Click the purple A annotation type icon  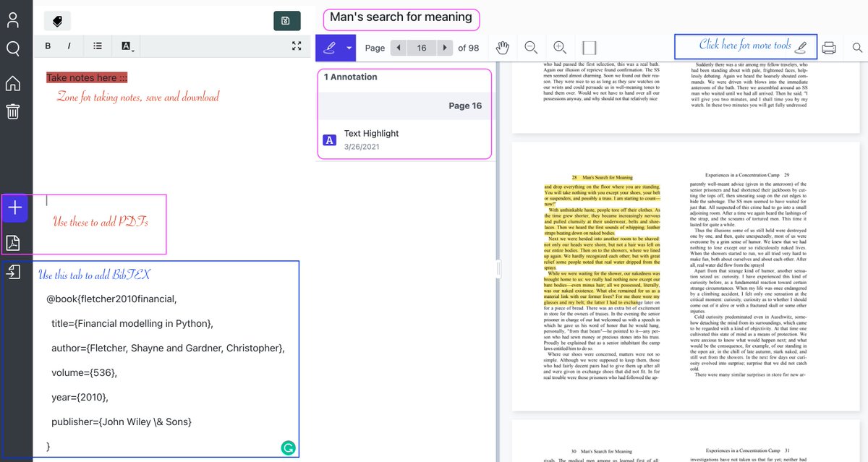point(329,140)
